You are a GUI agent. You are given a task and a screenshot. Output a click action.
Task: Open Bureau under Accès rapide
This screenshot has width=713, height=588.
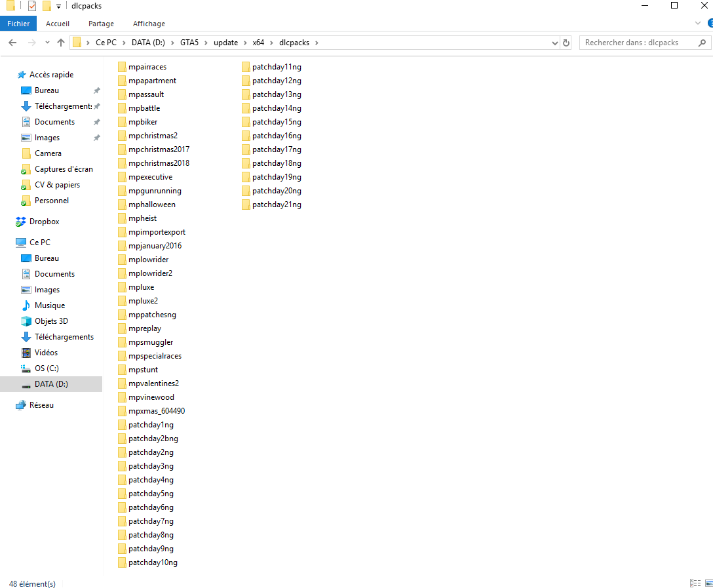pyautogui.click(x=47, y=90)
